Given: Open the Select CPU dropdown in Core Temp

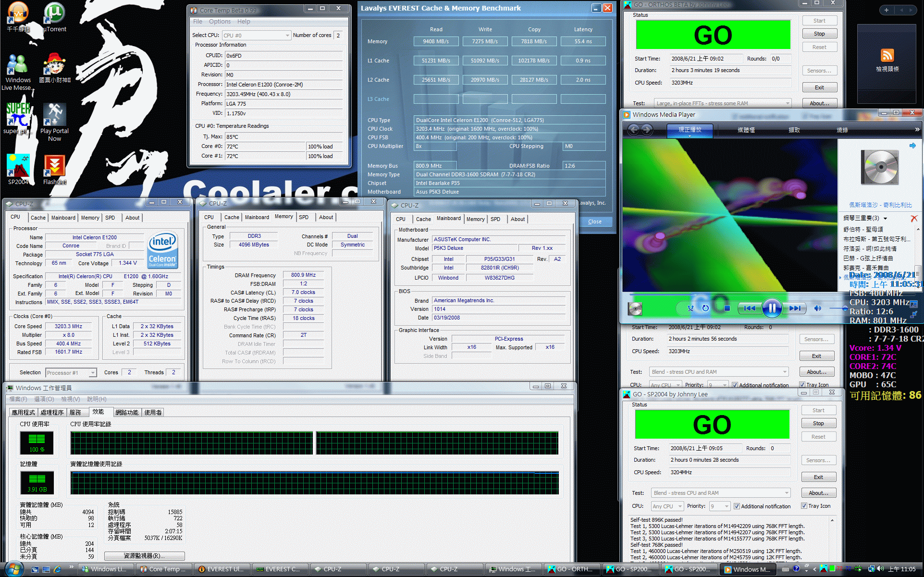Looking at the screenshot, I should point(256,35).
